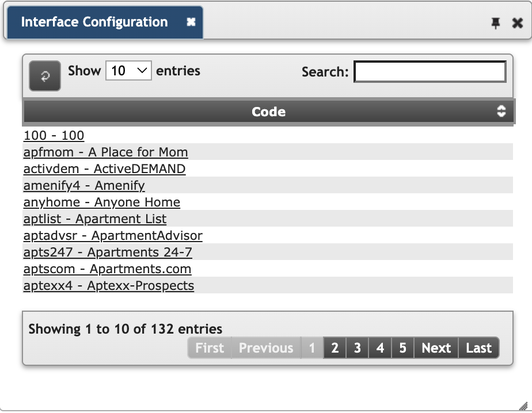Open the aptexx4 - Aptexx-Prospects link
Image resolution: width=532 pixels, height=413 pixels.
pyautogui.click(x=109, y=286)
